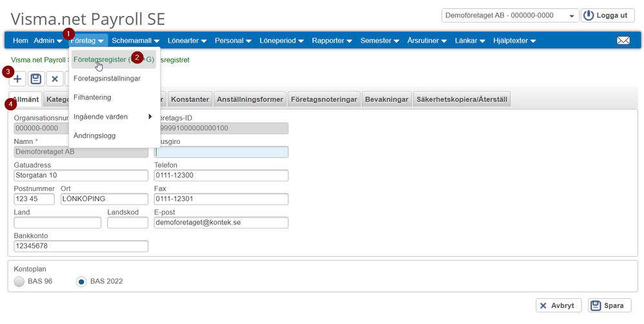644x324 pixels.
Task: Expand the Schemamall menu
Action: point(137,41)
